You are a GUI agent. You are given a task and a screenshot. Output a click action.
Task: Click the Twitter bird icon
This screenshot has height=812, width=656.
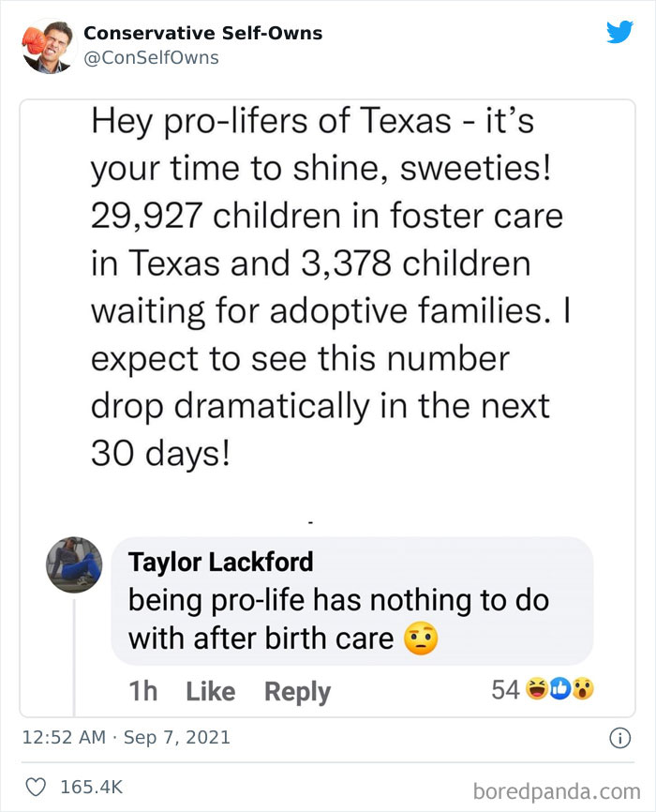(x=619, y=32)
